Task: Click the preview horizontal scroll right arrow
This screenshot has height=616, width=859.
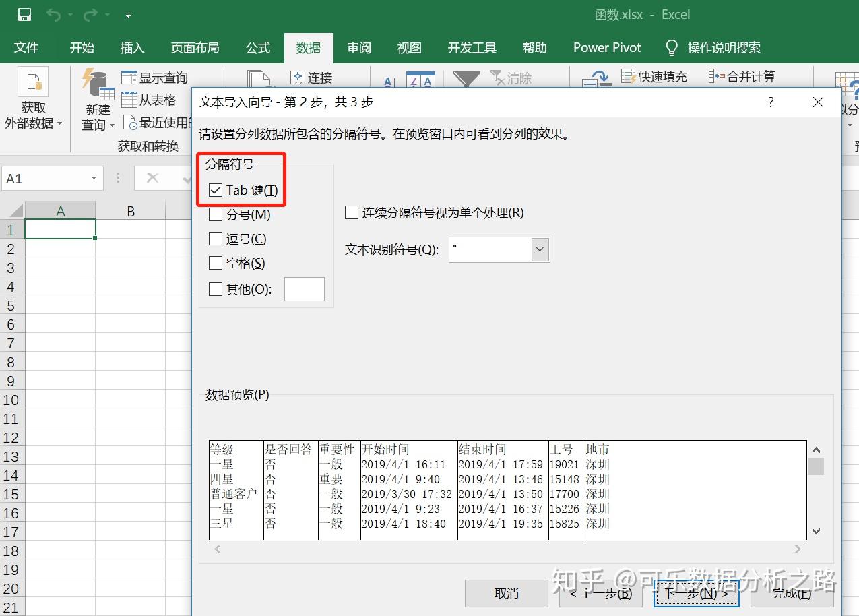Action: (x=798, y=549)
